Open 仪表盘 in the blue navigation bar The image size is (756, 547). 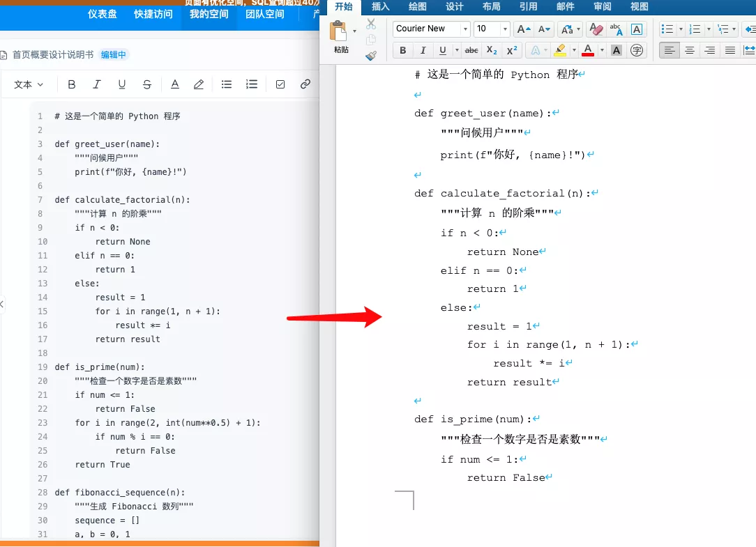pos(103,14)
